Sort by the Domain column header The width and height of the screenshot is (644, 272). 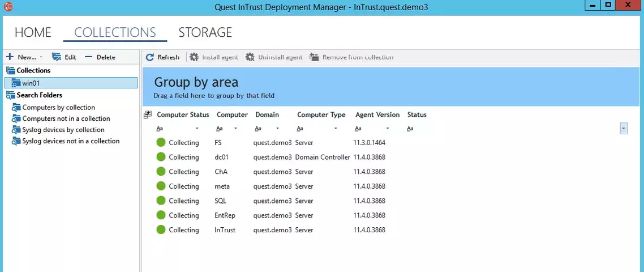[x=267, y=115]
